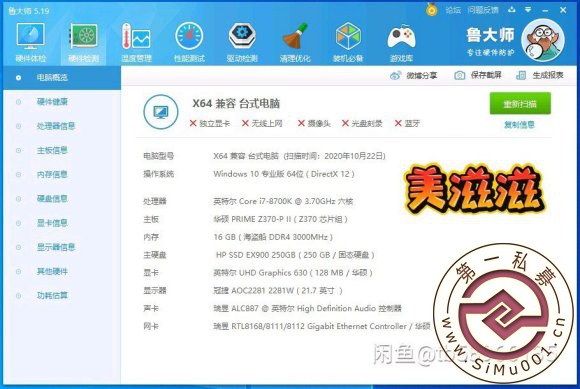This screenshot has width=580, height=389.
Task: Click the title bar skin/download icon
Action: click(x=512, y=10)
